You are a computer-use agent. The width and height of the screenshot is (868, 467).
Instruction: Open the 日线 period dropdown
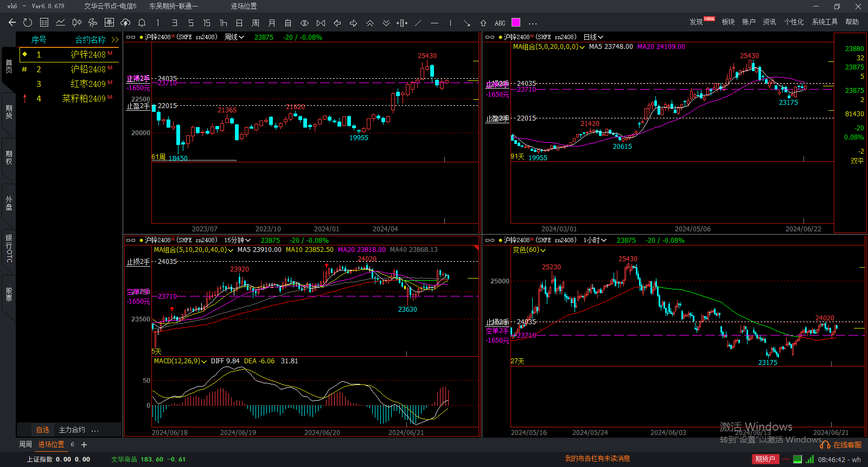(x=593, y=37)
